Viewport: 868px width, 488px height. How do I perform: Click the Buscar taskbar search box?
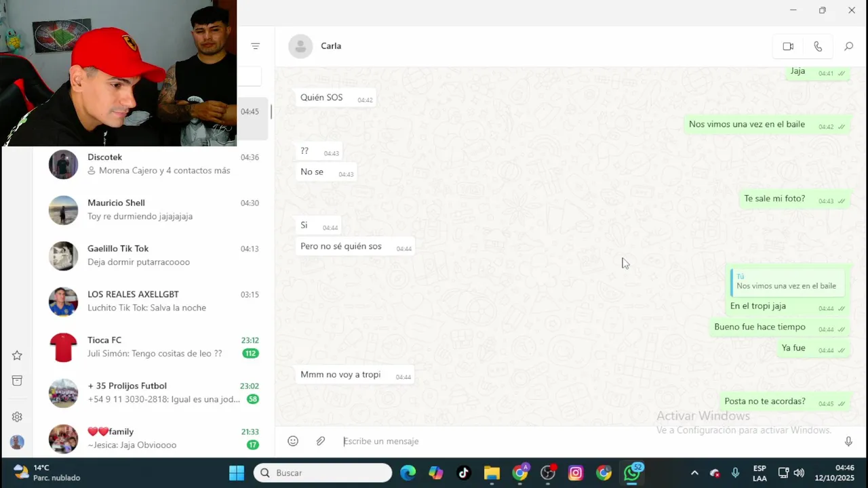(323, 472)
